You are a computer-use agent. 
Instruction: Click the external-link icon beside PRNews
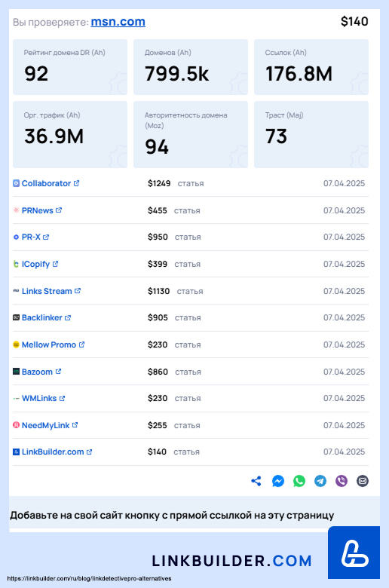(59, 210)
